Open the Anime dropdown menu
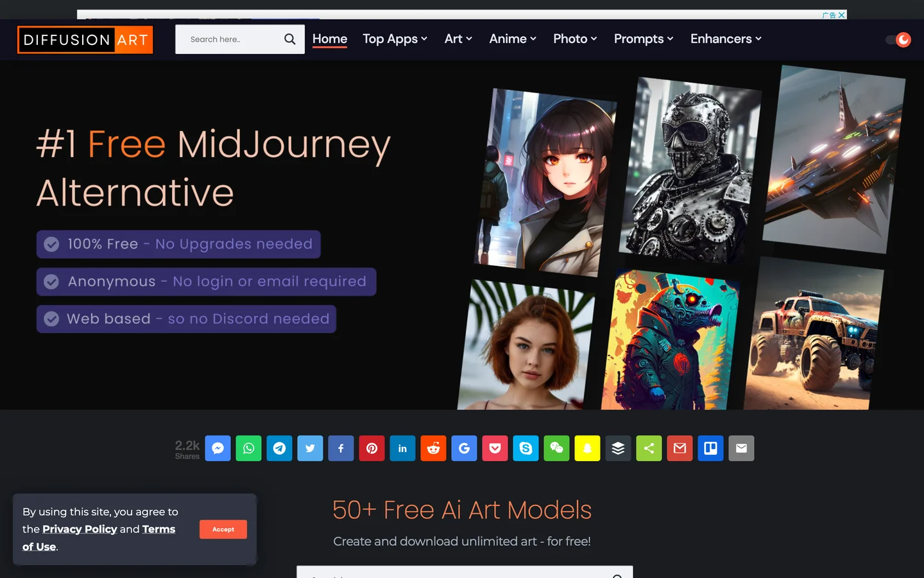 coord(512,39)
